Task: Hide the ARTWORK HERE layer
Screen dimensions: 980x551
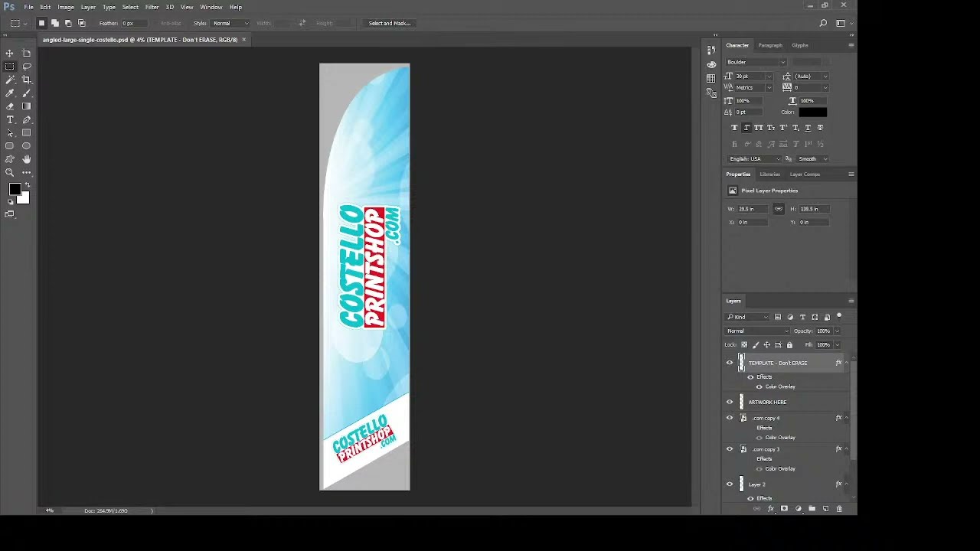Action: (730, 402)
